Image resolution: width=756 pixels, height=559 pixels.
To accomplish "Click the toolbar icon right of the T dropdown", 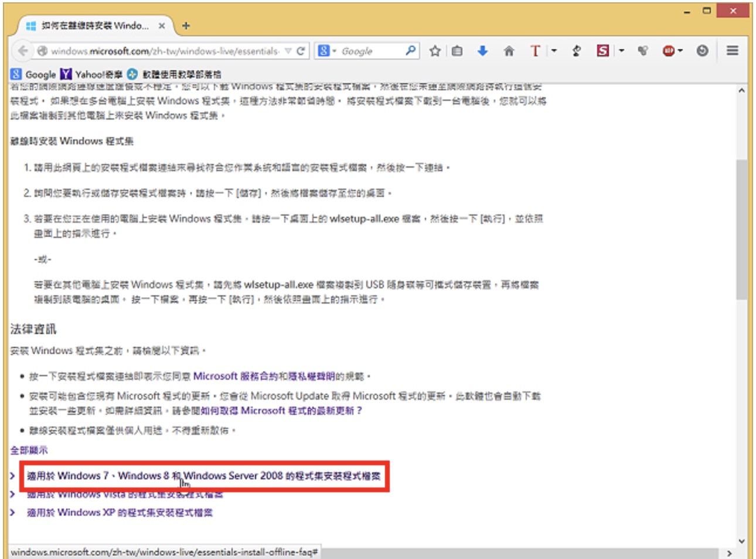I will pyautogui.click(x=577, y=51).
